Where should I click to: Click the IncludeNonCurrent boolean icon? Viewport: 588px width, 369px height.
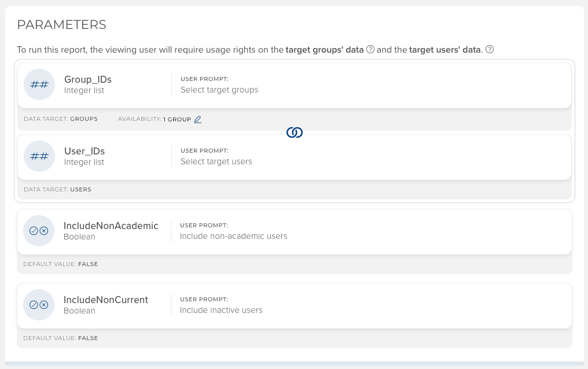click(x=38, y=305)
